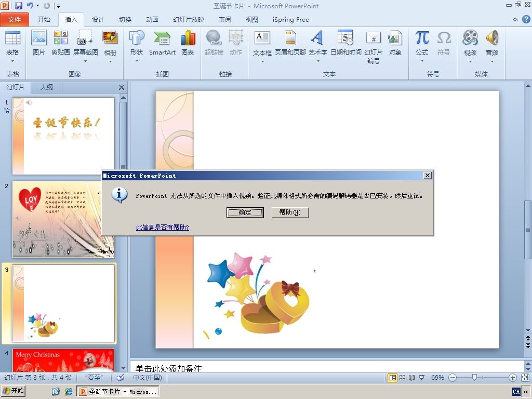This screenshot has height=399, width=532.
Task: Confirm the dialog with 确定
Action: (x=245, y=212)
